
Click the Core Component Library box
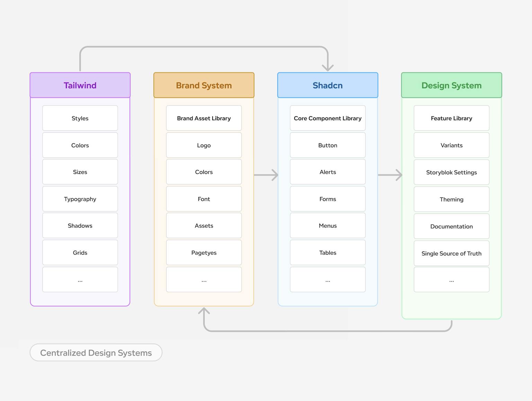click(x=327, y=118)
